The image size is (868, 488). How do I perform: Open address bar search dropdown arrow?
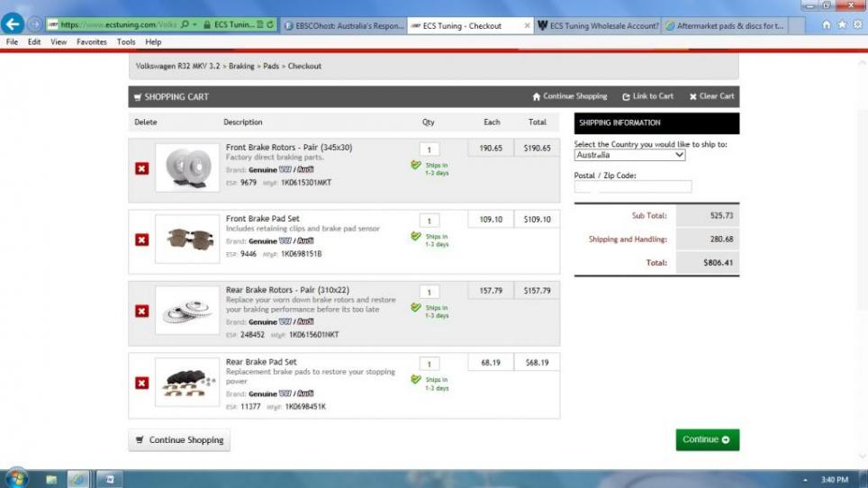[194, 24]
